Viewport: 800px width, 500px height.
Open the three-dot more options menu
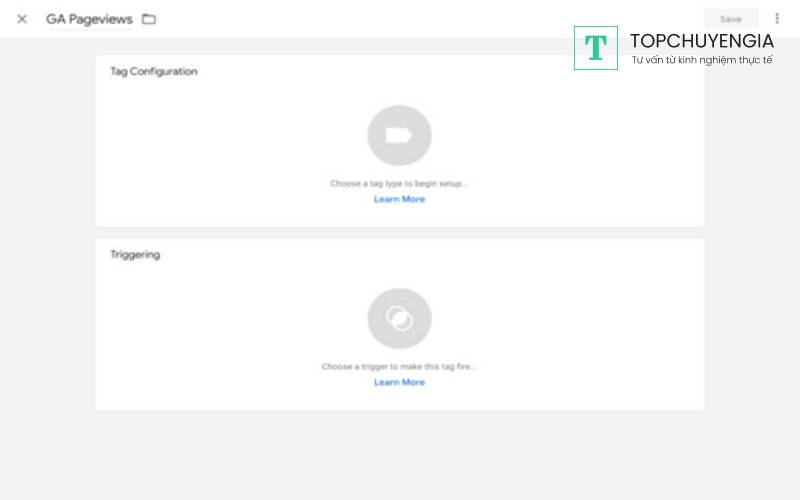[x=777, y=19]
